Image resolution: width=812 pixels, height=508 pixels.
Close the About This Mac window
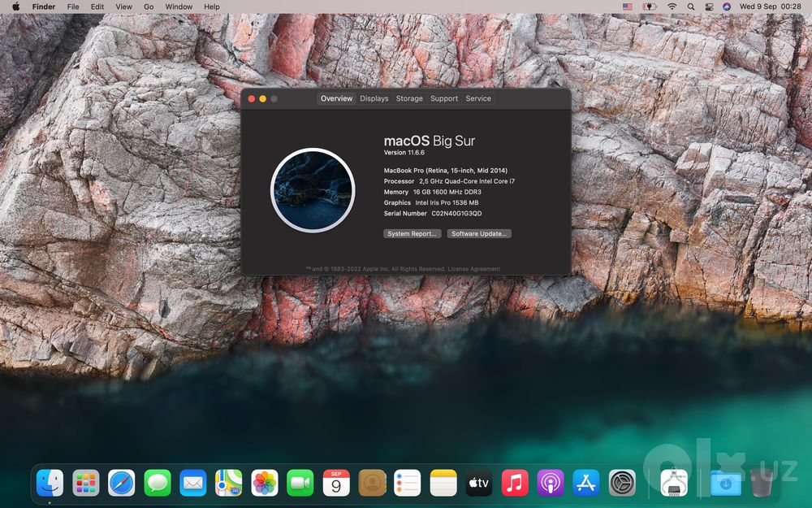[x=252, y=99]
